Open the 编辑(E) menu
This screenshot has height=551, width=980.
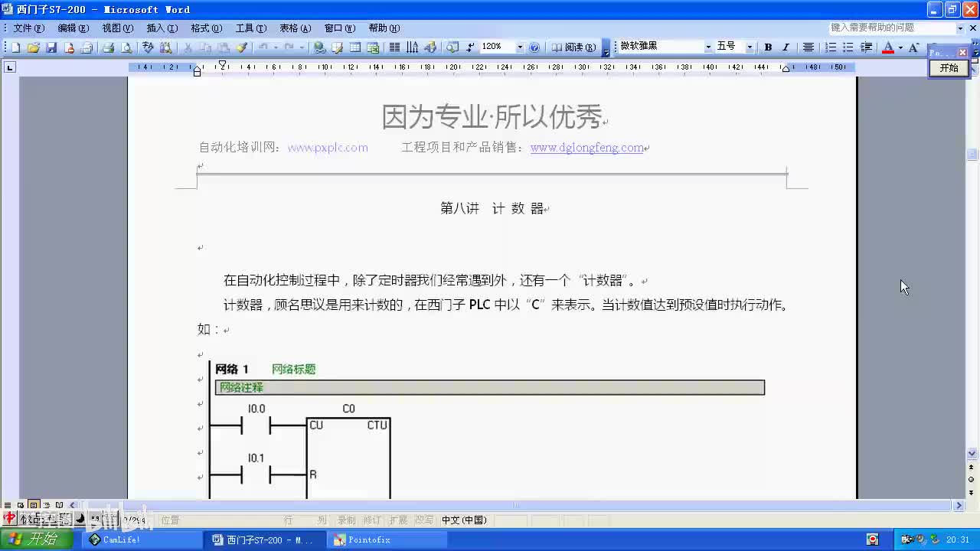[x=73, y=28]
